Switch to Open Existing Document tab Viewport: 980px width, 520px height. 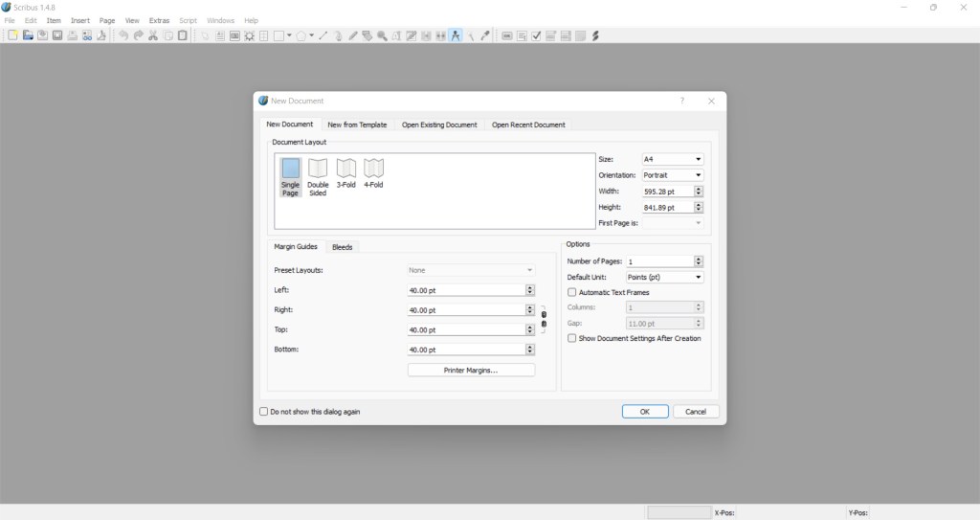point(439,124)
